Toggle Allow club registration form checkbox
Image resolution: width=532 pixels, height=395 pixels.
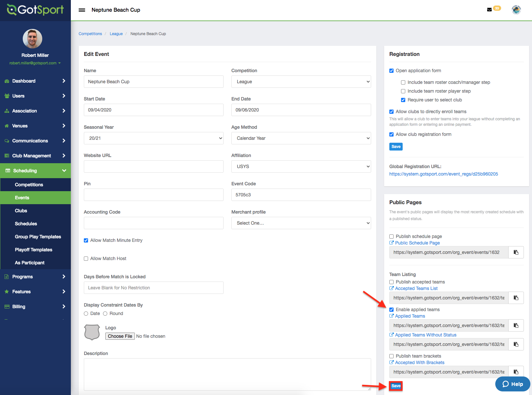pyautogui.click(x=392, y=135)
